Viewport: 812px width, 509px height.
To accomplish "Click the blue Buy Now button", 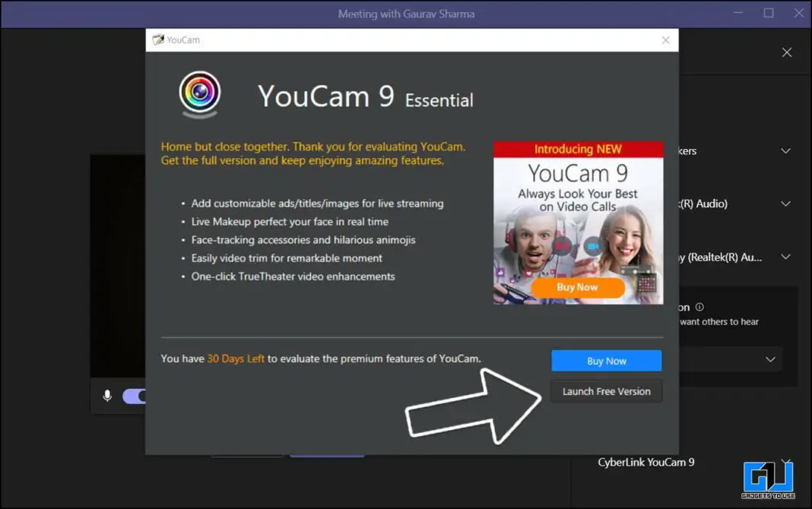I will (606, 360).
